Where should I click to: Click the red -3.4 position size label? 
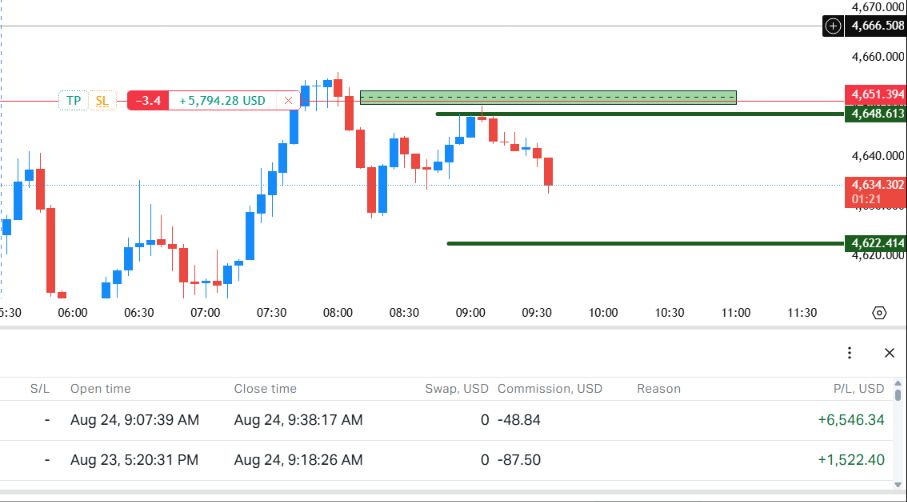[148, 101]
